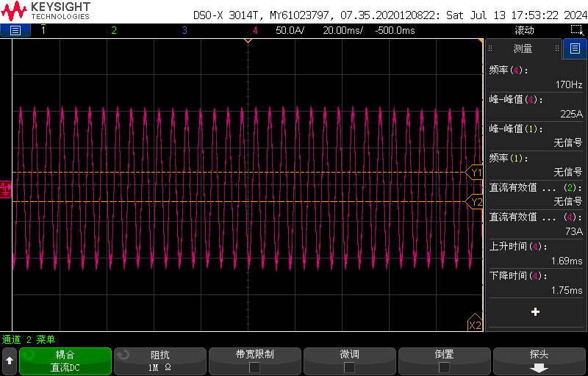Click the 滚动 roll mode label
This screenshot has height=376, width=588.
point(524,30)
